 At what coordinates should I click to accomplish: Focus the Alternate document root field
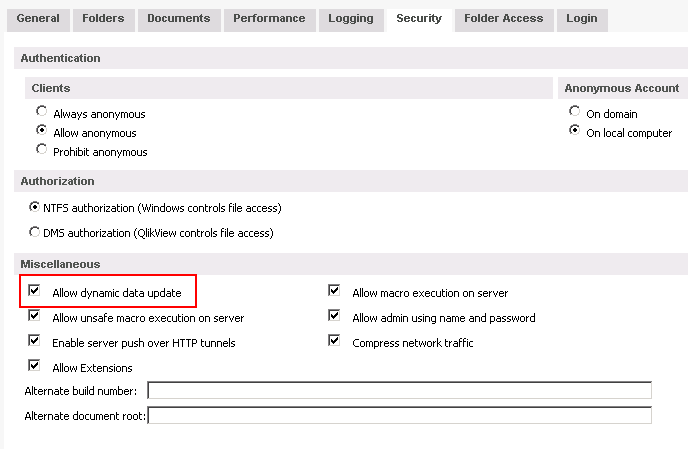click(399, 415)
